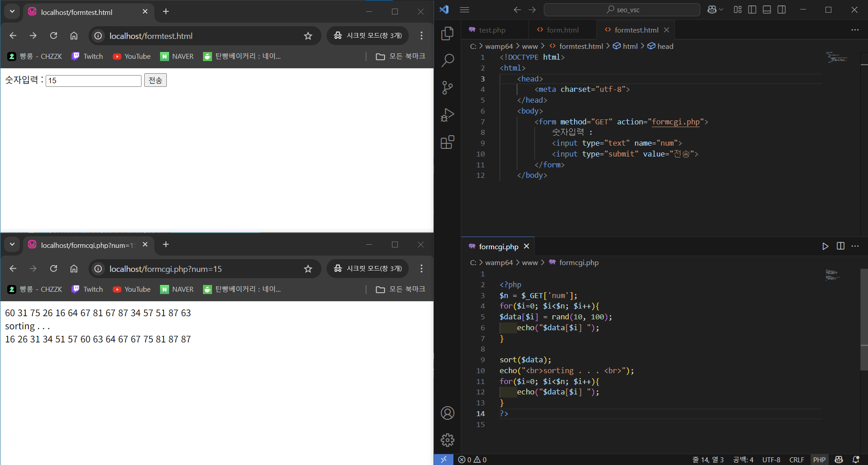This screenshot has width=868, height=465.
Task: Reload the localhost/formtest.html browser page
Action: [53, 36]
